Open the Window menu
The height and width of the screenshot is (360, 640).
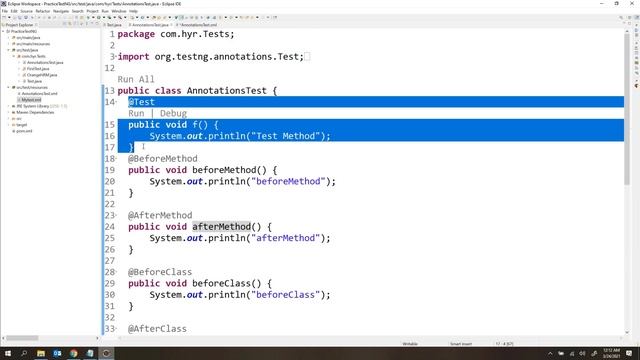pos(119,11)
